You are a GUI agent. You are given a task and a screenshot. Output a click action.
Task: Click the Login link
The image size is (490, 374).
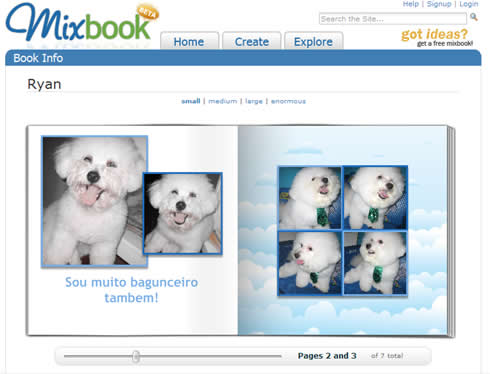point(469,4)
